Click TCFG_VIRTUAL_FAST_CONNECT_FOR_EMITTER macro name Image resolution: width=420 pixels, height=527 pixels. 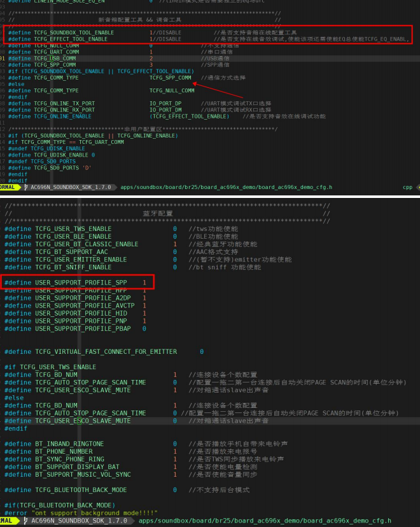(x=106, y=352)
